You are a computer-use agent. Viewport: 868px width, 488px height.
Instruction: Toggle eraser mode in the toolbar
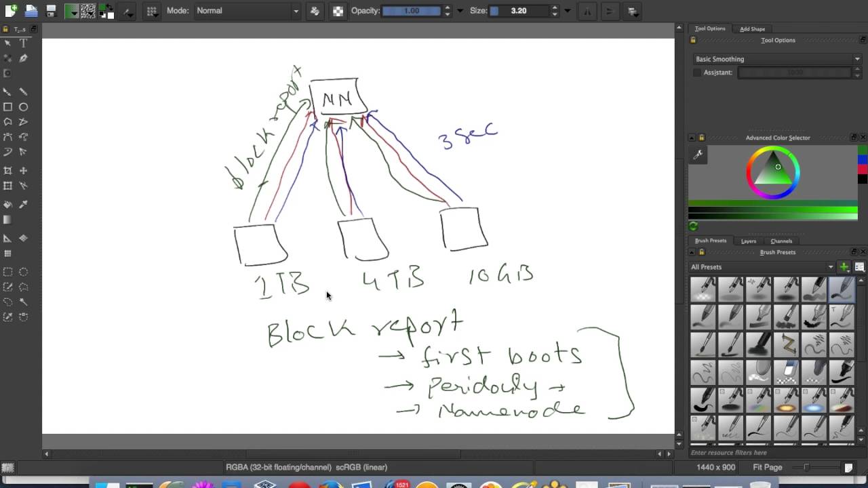pos(315,11)
